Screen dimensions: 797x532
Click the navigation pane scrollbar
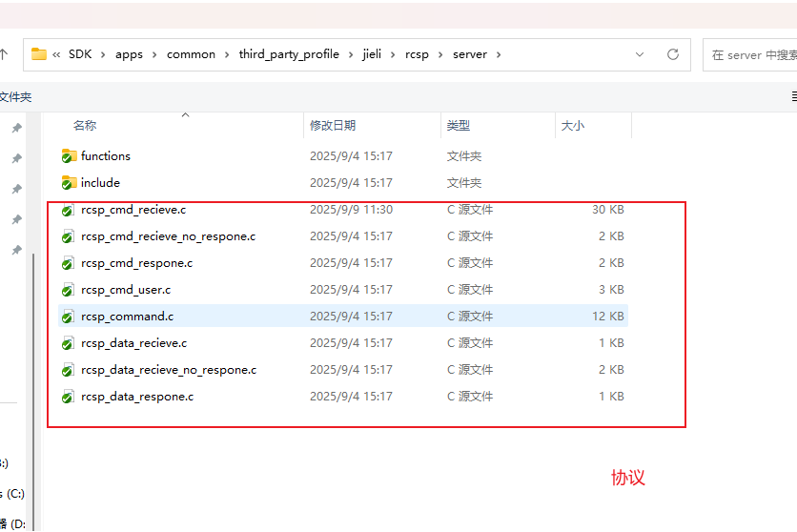[33, 391]
